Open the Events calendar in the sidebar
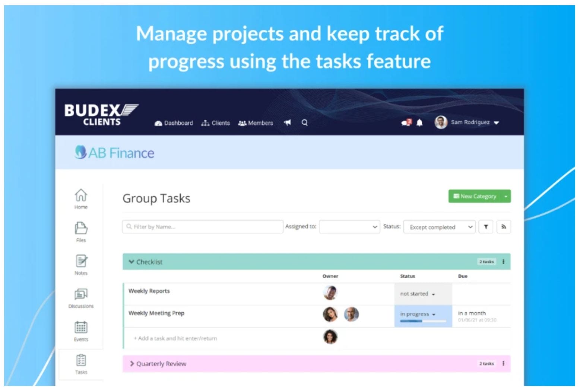Image resolution: width=580 pixels, height=392 pixels. (81, 329)
